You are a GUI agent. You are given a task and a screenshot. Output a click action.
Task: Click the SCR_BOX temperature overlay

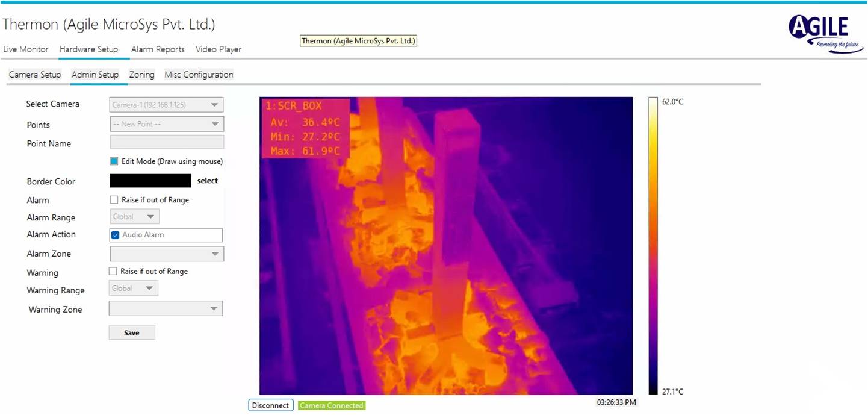305,128
